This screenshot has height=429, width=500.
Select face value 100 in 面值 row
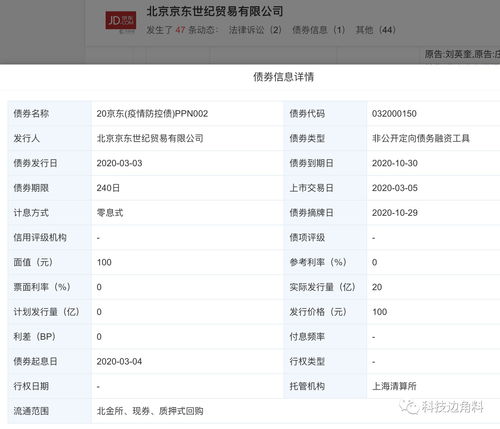[x=104, y=262]
